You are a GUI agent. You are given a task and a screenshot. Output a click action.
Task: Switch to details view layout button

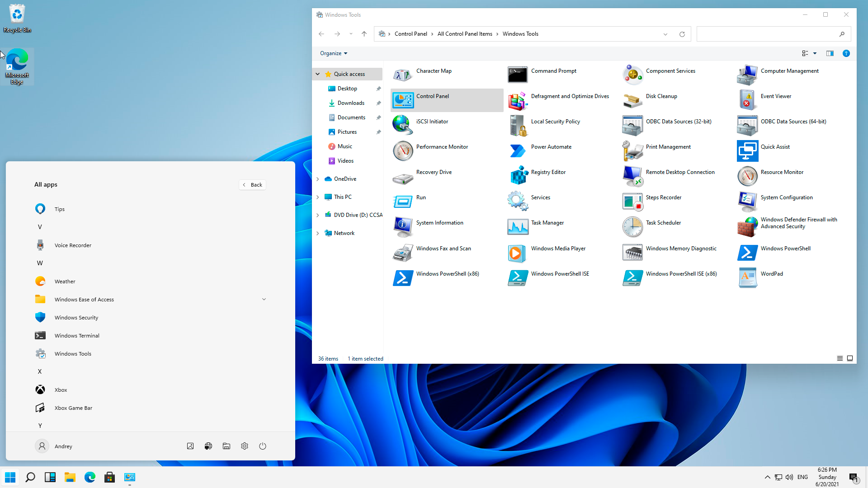pyautogui.click(x=840, y=358)
